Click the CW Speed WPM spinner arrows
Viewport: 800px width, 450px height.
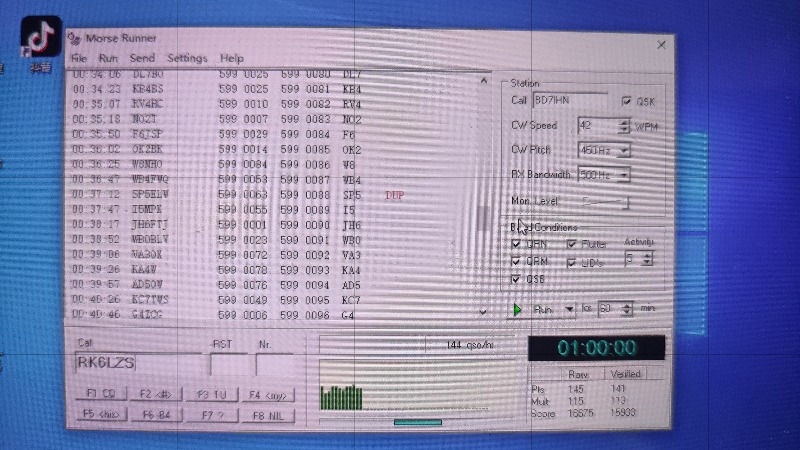tap(623, 126)
